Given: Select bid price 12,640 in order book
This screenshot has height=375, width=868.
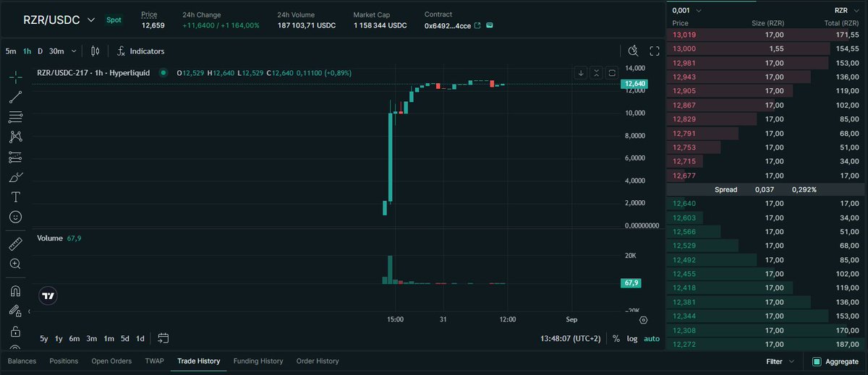Looking at the screenshot, I should point(684,203).
